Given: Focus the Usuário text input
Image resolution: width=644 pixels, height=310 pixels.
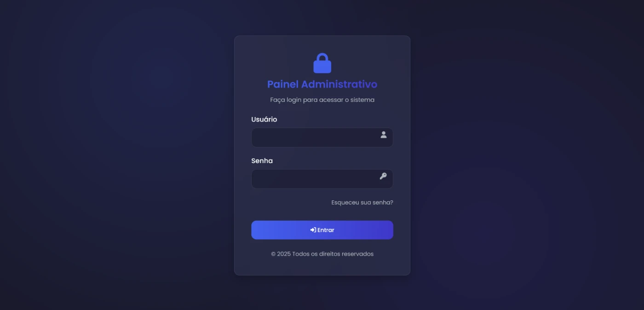Looking at the screenshot, I should click(x=322, y=137).
